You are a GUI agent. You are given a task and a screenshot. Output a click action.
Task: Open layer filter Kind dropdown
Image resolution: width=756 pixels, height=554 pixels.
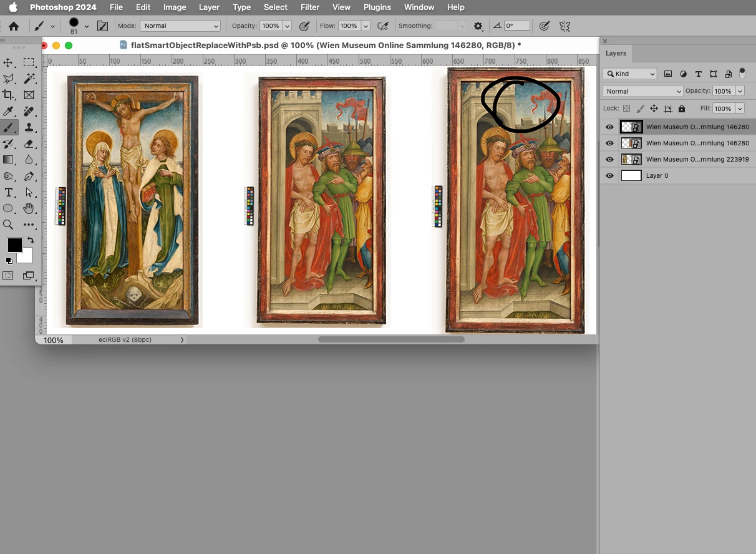coord(630,74)
